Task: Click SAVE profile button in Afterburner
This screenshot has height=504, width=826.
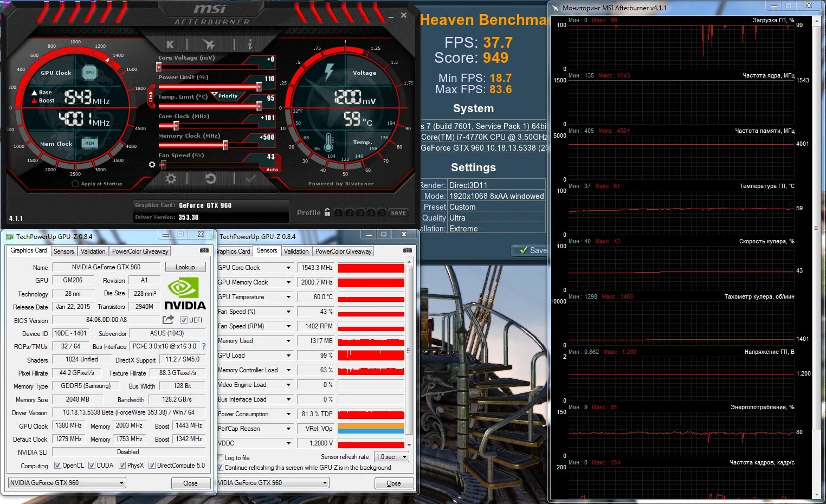Action: [x=398, y=212]
